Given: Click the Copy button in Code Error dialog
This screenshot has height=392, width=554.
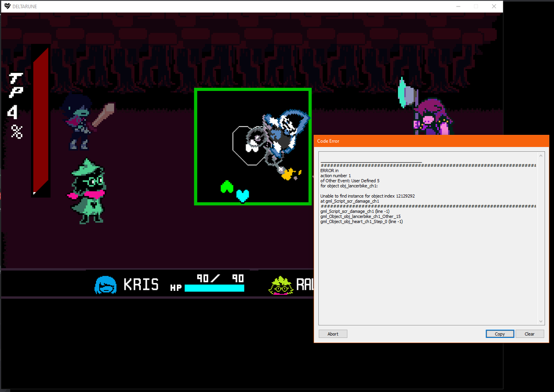Looking at the screenshot, I should (x=500, y=334).
